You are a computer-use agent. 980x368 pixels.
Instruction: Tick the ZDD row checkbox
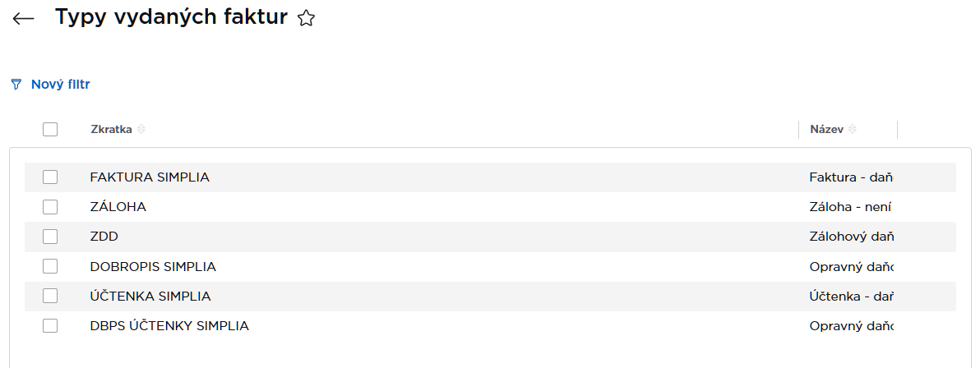50,237
